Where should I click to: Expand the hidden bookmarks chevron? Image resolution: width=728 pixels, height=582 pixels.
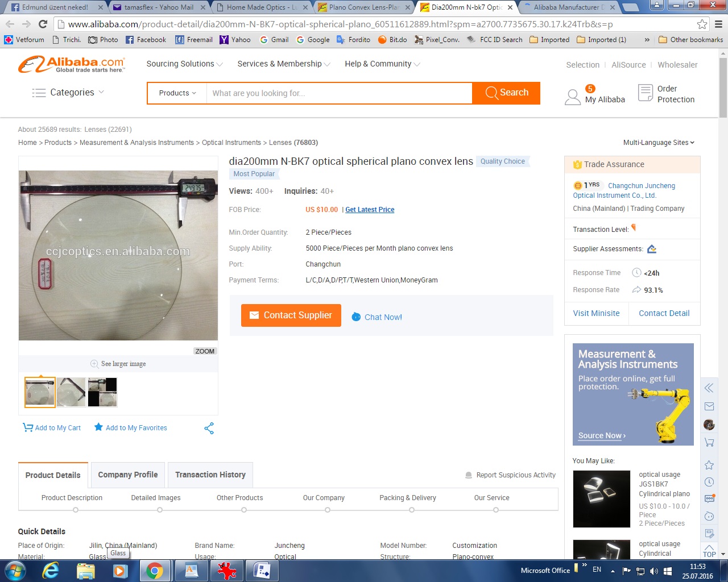tap(647, 40)
